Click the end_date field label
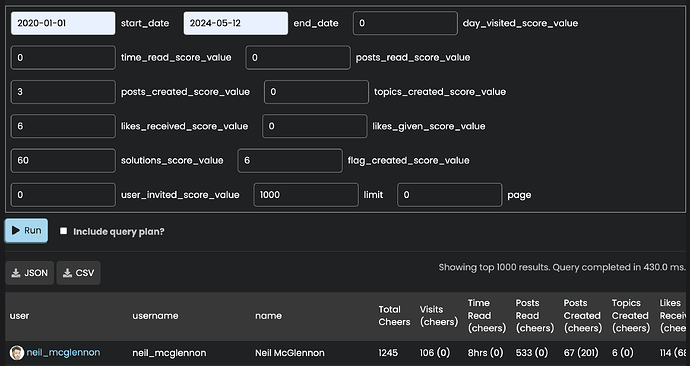 click(x=316, y=23)
